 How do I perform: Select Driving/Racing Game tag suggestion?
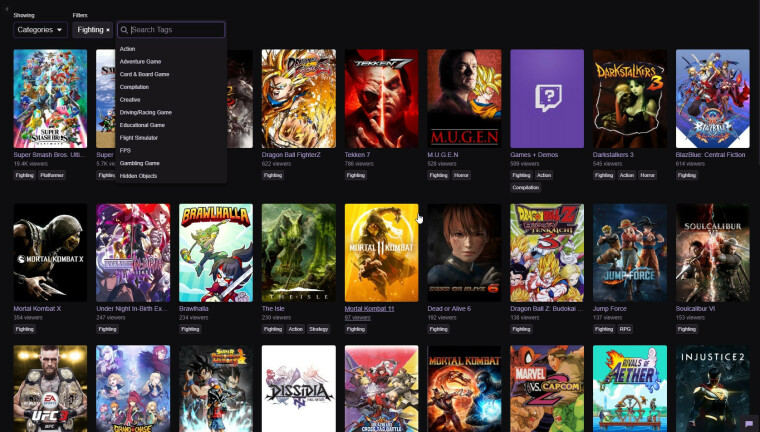click(x=146, y=112)
